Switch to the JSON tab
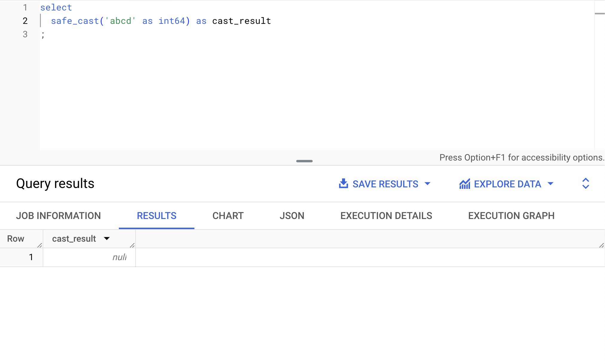 292,216
